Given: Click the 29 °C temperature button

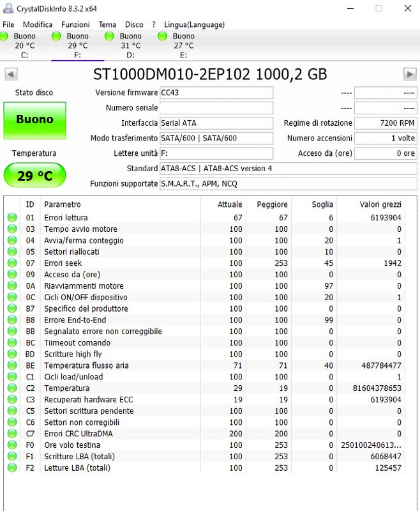Looking at the screenshot, I should 35,175.
